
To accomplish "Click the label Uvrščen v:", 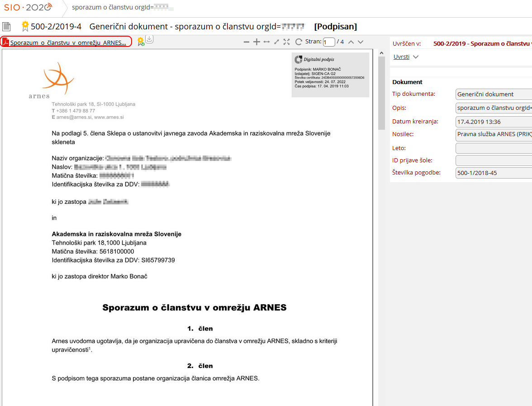I will click(x=406, y=43).
